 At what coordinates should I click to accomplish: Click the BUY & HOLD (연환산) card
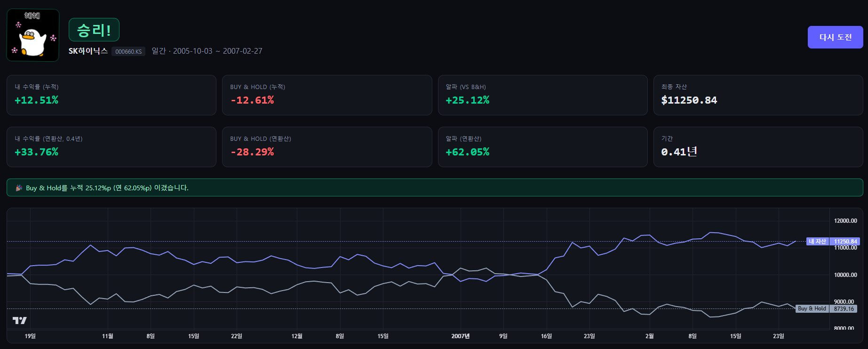[x=327, y=147]
